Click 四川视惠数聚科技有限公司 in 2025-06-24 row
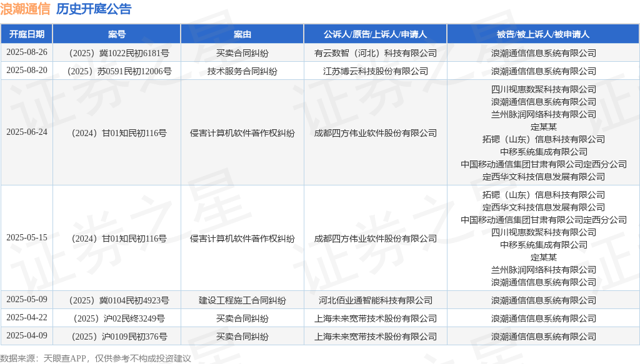Viewport: 640px width, 364px height. pos(544,89)
